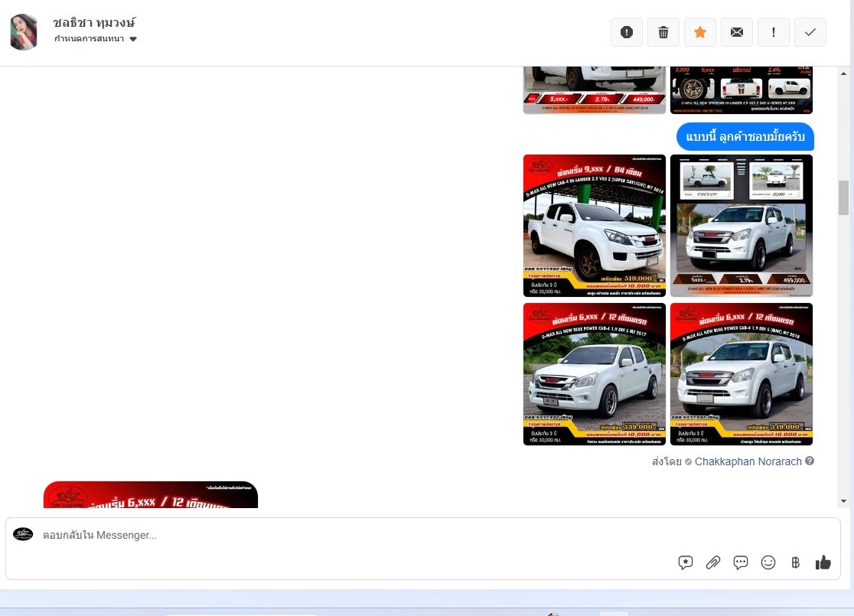Send a thumbs-up like
This screenshot has height=616, width=854.
pyautogui.click(x=823, y=562)
